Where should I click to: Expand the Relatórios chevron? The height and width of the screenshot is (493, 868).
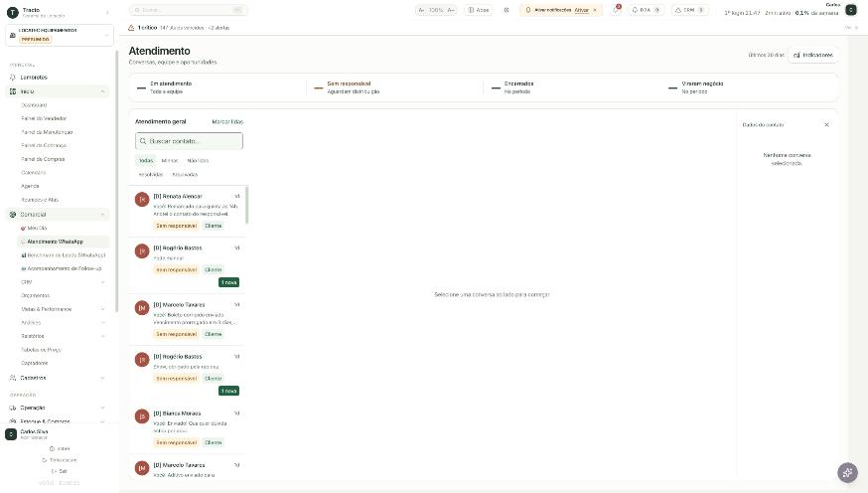pyautogui.click(x=103, y=336)
